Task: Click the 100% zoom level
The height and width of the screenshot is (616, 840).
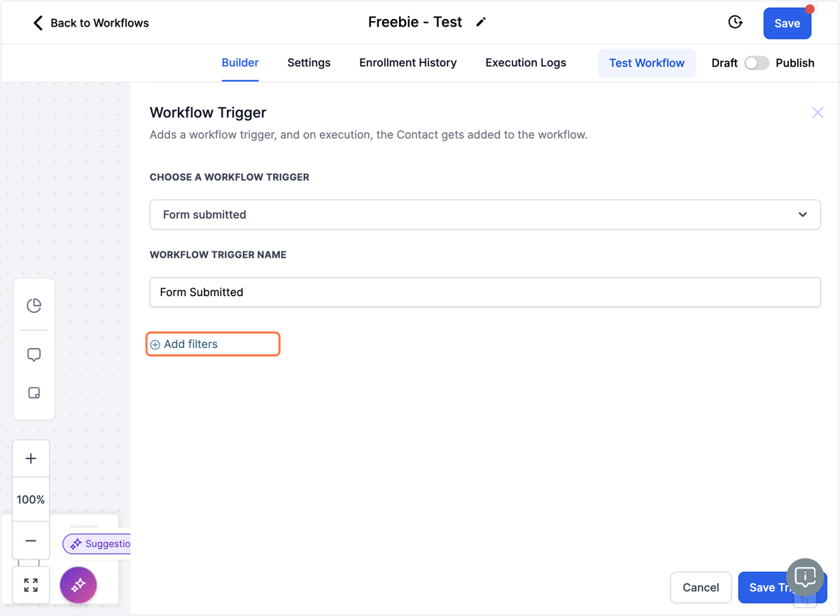Action: (31, 500)
